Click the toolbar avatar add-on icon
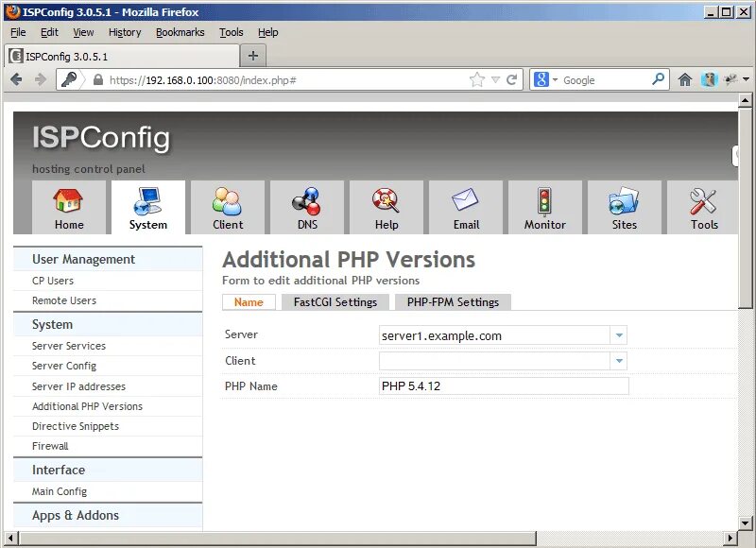Screen dimensions: 756x548 click(710, 79)
